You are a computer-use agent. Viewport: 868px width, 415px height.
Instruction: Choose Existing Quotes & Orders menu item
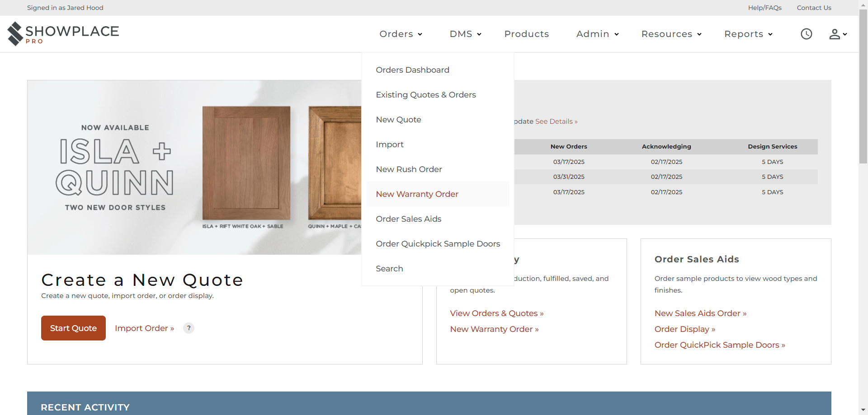[x=438, y=95]
